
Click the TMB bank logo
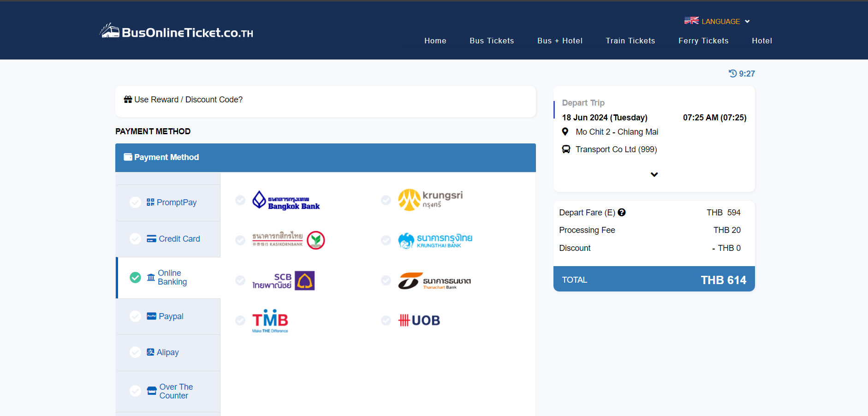point(270,321)
